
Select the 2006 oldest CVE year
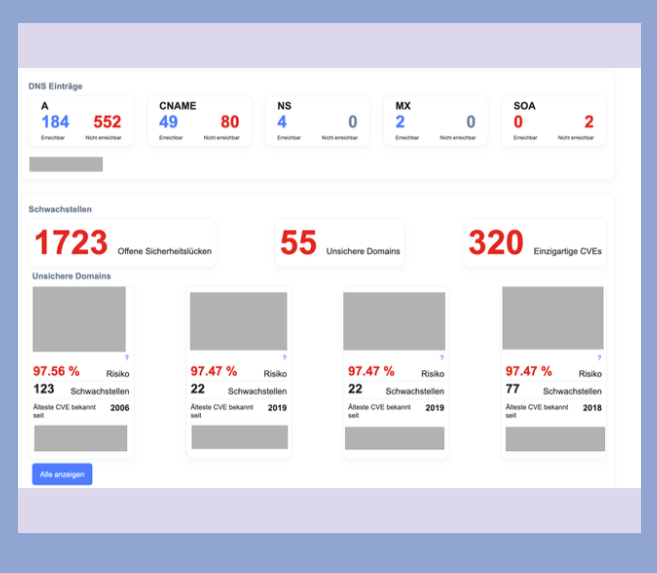click(x=120, y=408)
